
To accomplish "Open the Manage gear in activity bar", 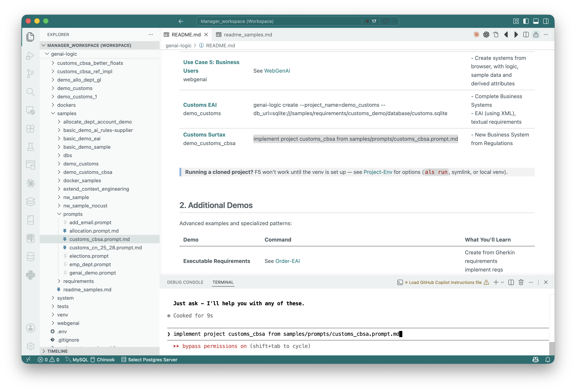I will pyautogui.click(x=30, y=346).
